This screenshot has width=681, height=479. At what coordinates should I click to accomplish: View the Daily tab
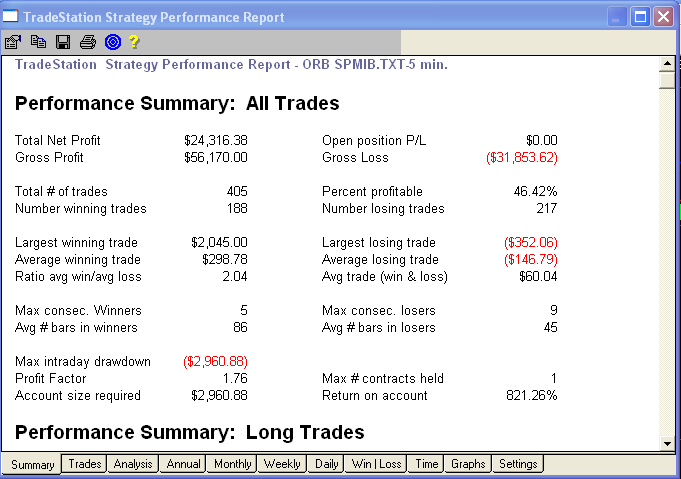click(326, 464)
